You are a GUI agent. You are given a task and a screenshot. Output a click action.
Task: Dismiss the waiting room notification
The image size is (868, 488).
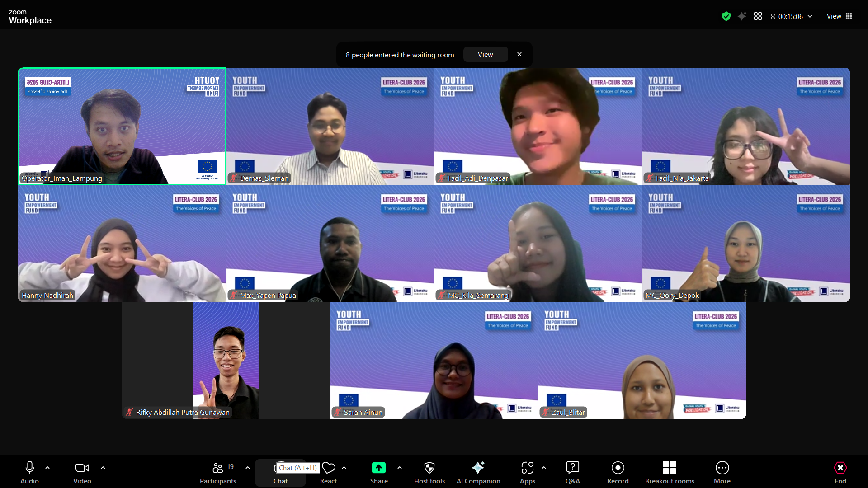point(519,54)
